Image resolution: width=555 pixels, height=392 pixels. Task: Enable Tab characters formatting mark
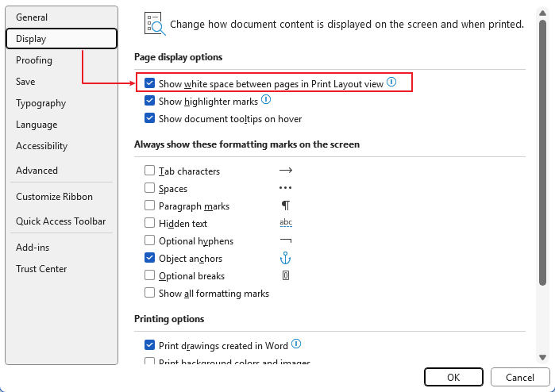point(149,171)
